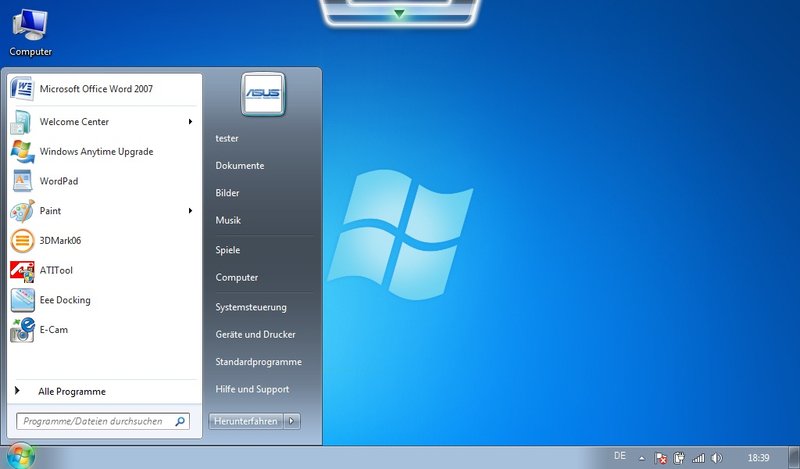
Task: Open Geräte und Drucker
Action: coord(256,334)
